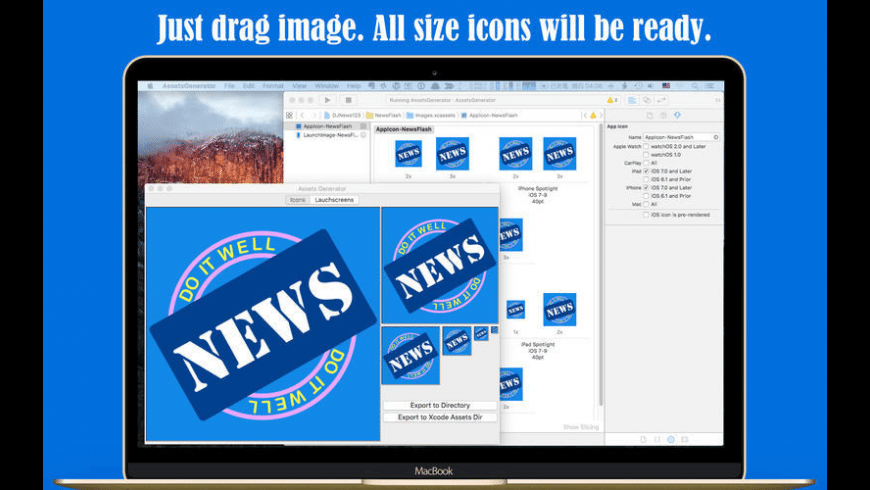
Task: Select the standard editor button
Action: pos(632,100)
